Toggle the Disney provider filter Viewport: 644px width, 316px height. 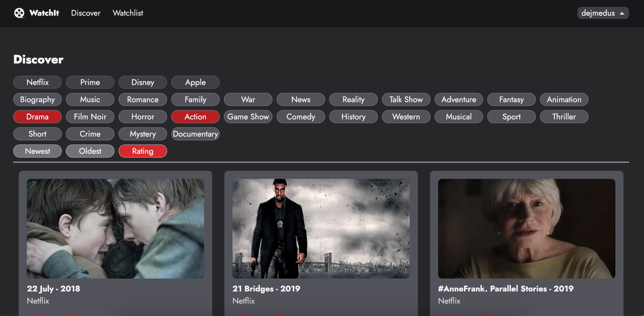pyautogui.click(x=143, y=82)
